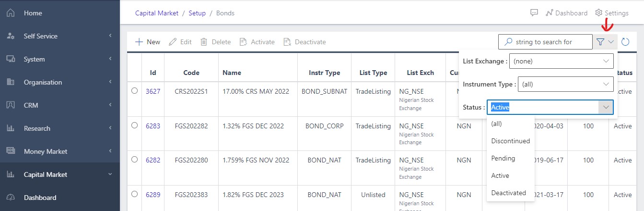Expand the System submenu chevron
Viewport: 644px width, 211px height.
[110, 59]
